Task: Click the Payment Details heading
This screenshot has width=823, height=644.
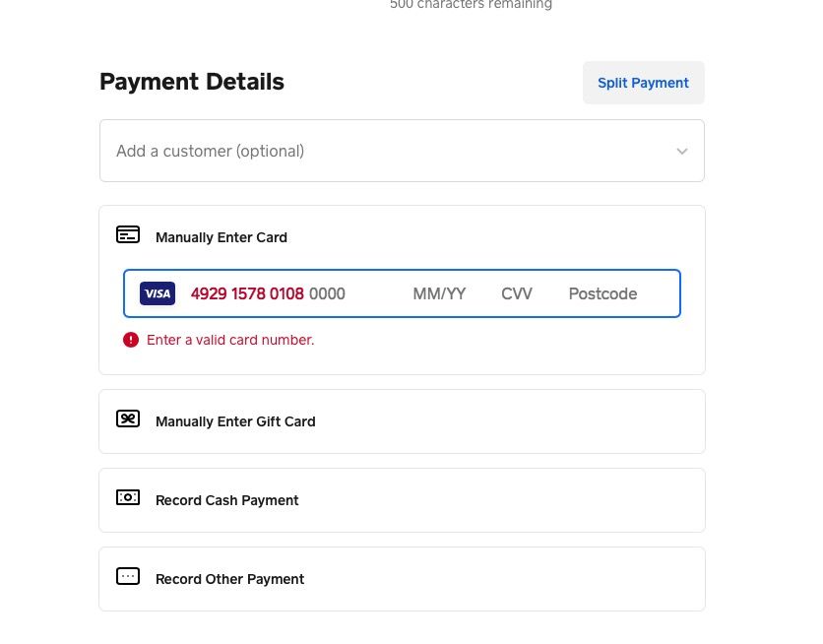Action: 192,82
